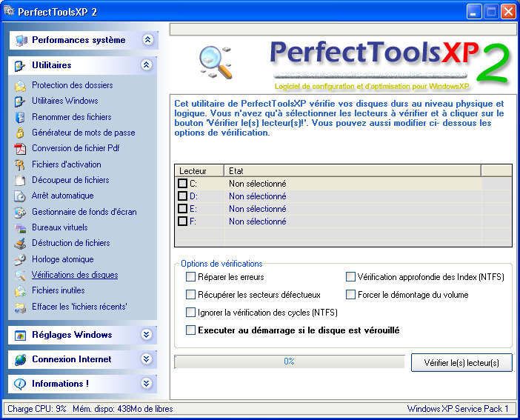Image resolution: width=520 pixels, height=420 pixels.
Task: Click the Fichiers d'activation icon
Action: (x=20, y=164)
